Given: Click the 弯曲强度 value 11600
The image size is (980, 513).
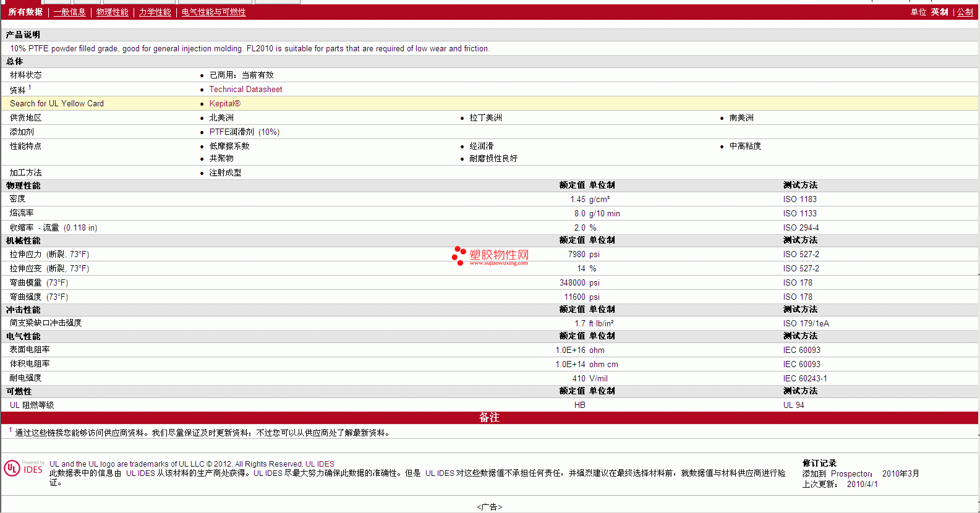Looking at the screenshot, I should click(x=574, y=297).
